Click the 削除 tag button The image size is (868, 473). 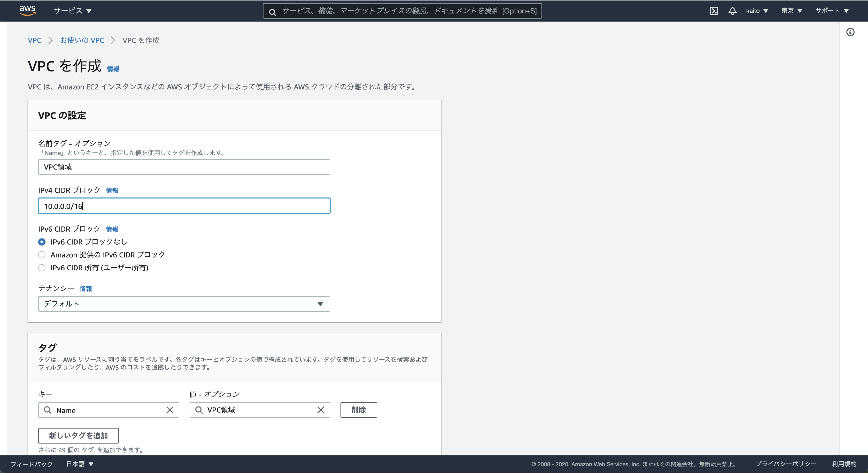(359, 410)
